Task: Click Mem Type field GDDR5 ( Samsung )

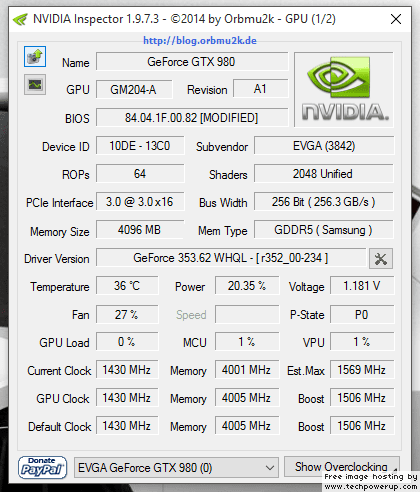Action: click(x=324, y=230)
